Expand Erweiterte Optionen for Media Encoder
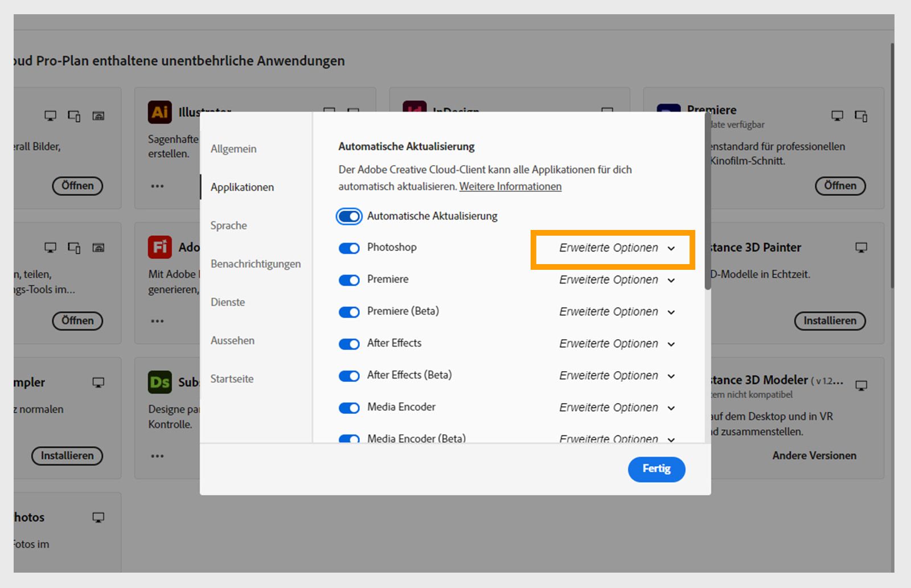911x588 pixels. pyautogui.click(x=617, y=408)
